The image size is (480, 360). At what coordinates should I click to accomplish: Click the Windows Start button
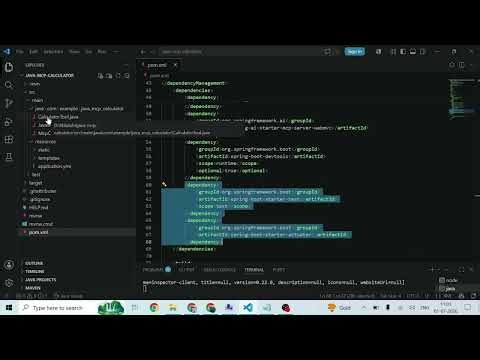pos(9,307)
